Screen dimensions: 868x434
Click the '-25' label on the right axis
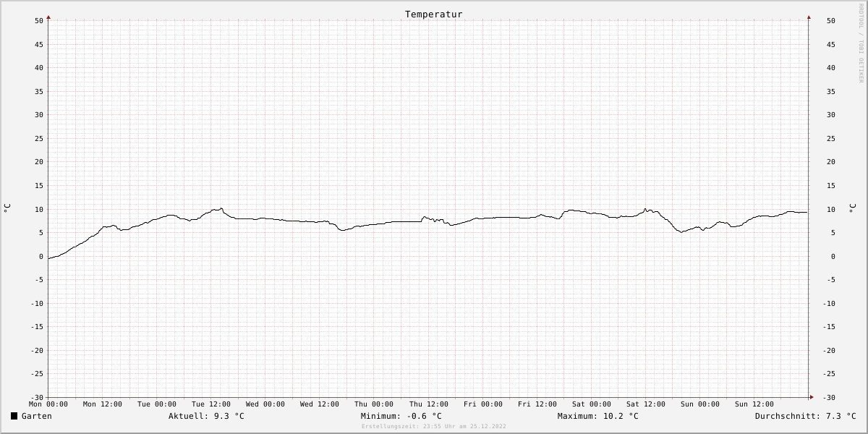(829, 374)
